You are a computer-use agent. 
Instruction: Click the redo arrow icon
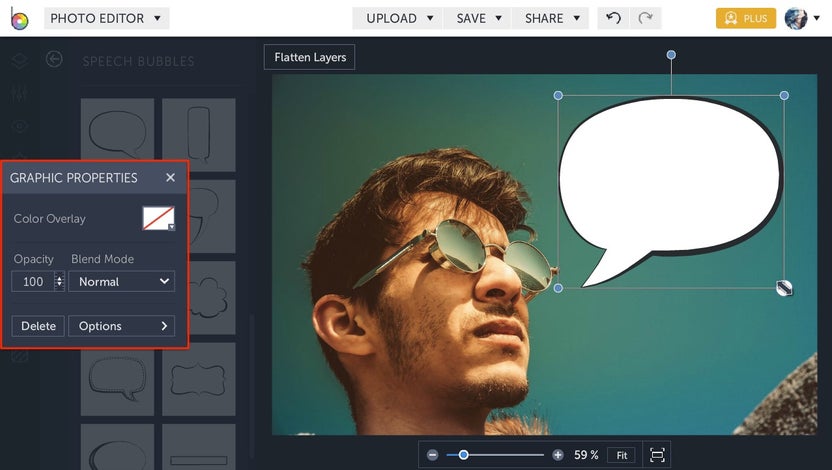[x=645, y=19]
